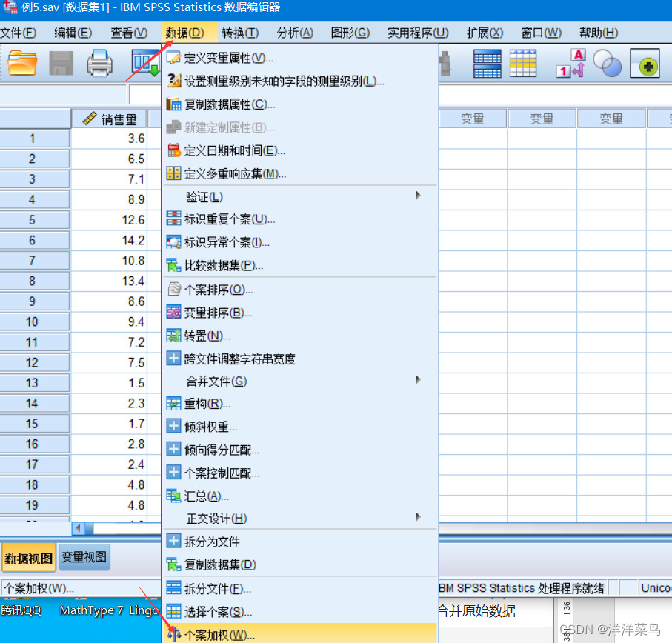Image resolution: width=672 pixels, height=643 pixels.
Task: Select 定义日期和时间(E) menu item
Action: tap(300, 151)
